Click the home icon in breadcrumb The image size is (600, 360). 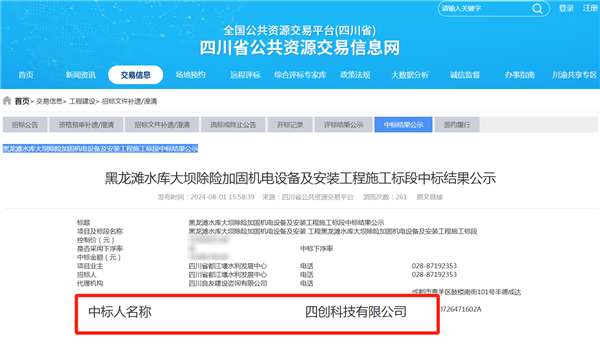point(7,101)
